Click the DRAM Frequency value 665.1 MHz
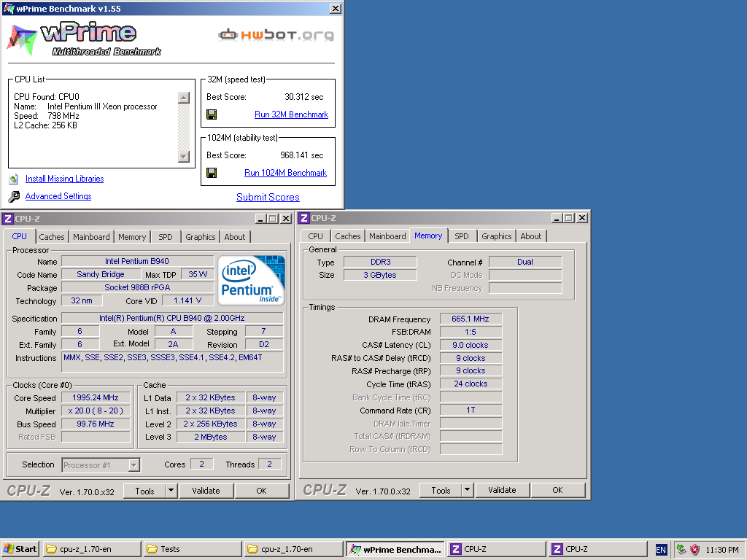Viewport: 747px width, 560px height. click(471, 319)
